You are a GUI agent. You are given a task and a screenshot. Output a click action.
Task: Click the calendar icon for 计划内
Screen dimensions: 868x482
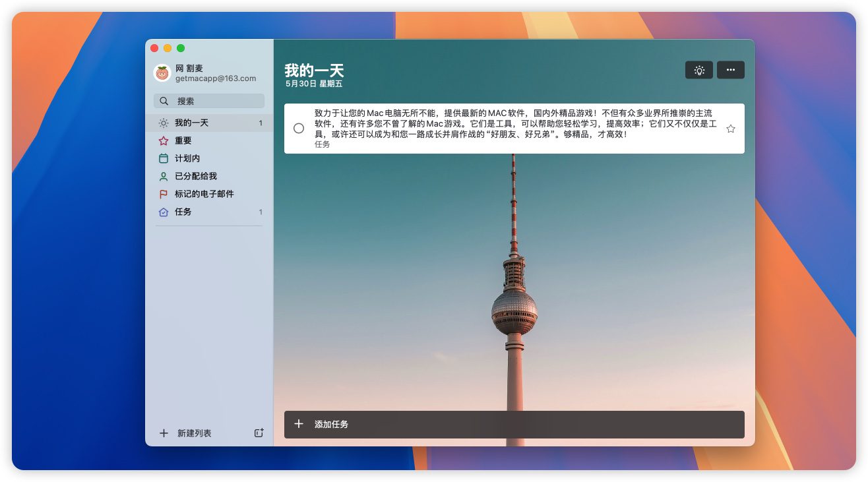[x=164, y=158]
